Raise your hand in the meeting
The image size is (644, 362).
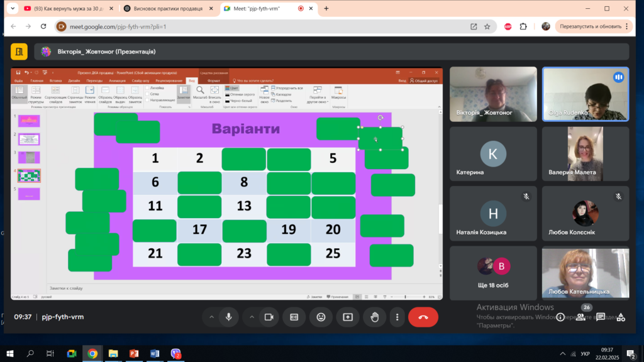pyautogui.click(x=375, y=317)
